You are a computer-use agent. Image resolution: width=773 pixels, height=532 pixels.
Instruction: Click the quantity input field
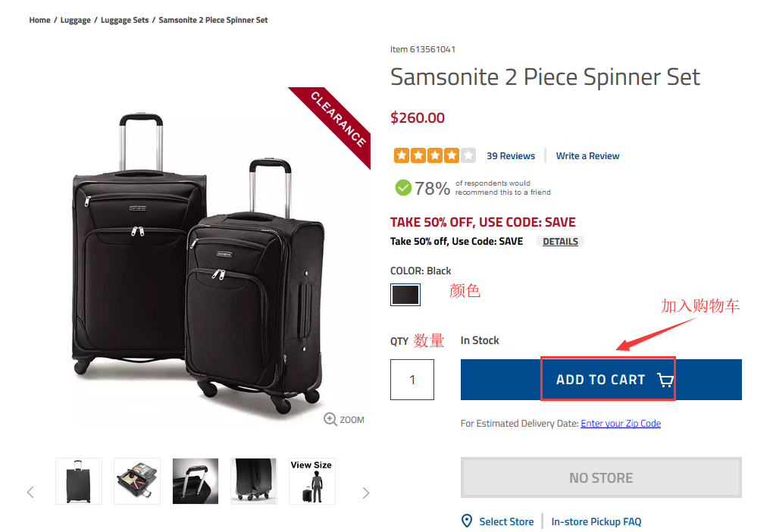coord(412,380)
